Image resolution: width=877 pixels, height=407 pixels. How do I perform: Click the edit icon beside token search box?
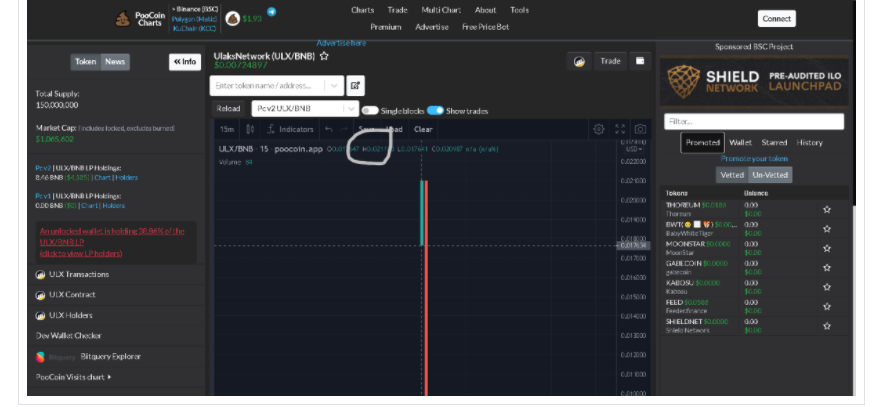tap(355, 86)
